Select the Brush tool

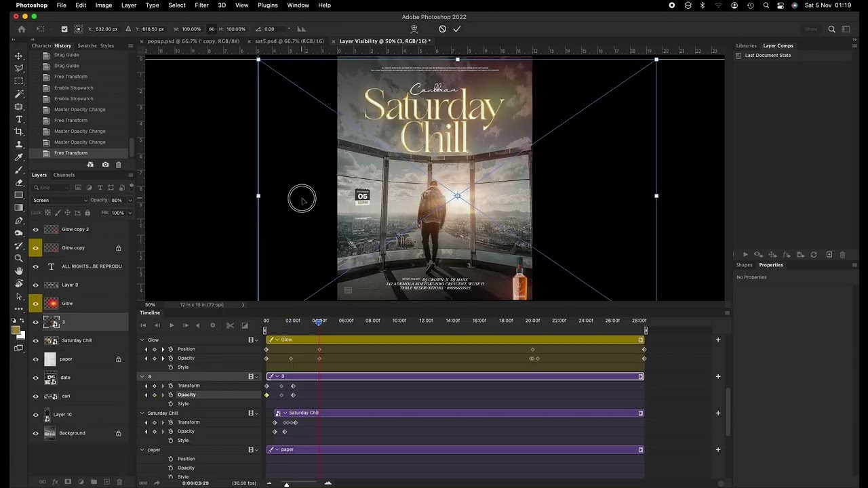19,169
